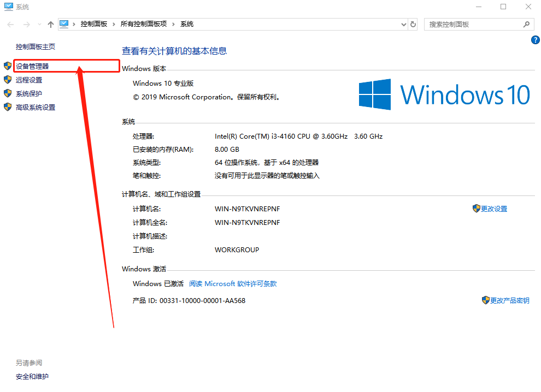Screen dimensions: 541x392
Task: Open 安全和维护 at the bottom
Action: pyautogui.click(x=32, y=376)
